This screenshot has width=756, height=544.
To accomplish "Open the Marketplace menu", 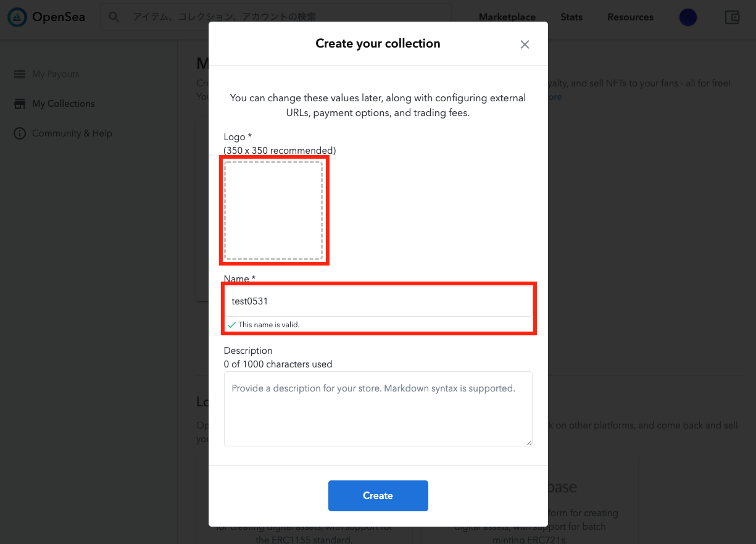I will point(507,17).
